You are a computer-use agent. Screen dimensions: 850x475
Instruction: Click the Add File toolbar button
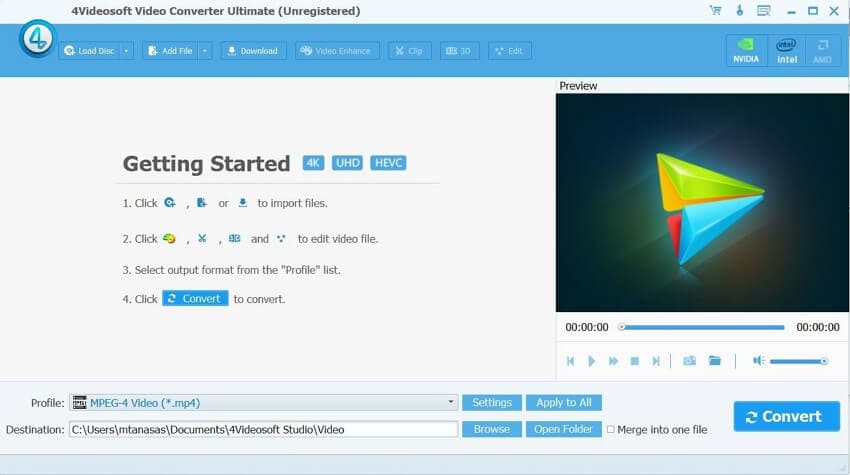coord(170,51)
